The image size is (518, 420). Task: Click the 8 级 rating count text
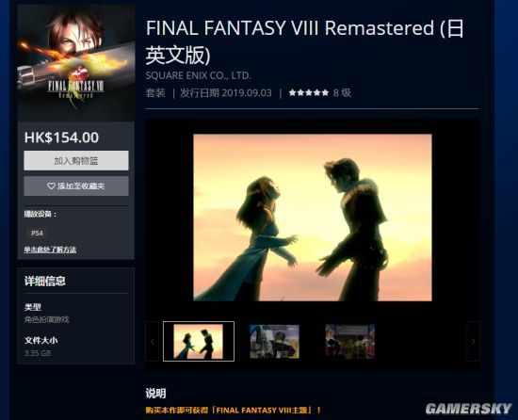click(x=342, y=93)
